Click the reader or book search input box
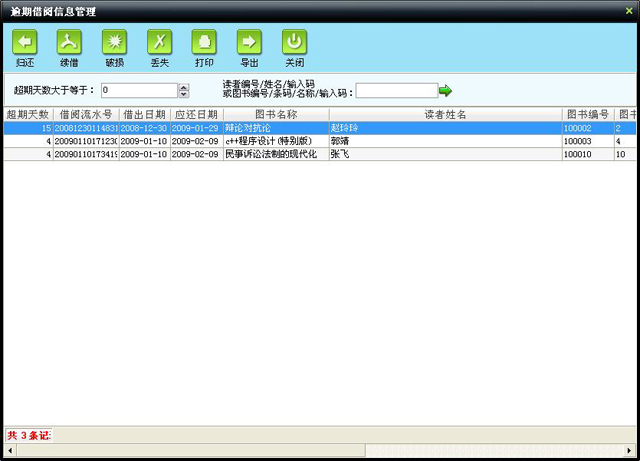The width and height of the screenshot is (640, 461). pyautogui.click(x=396, y=91)
